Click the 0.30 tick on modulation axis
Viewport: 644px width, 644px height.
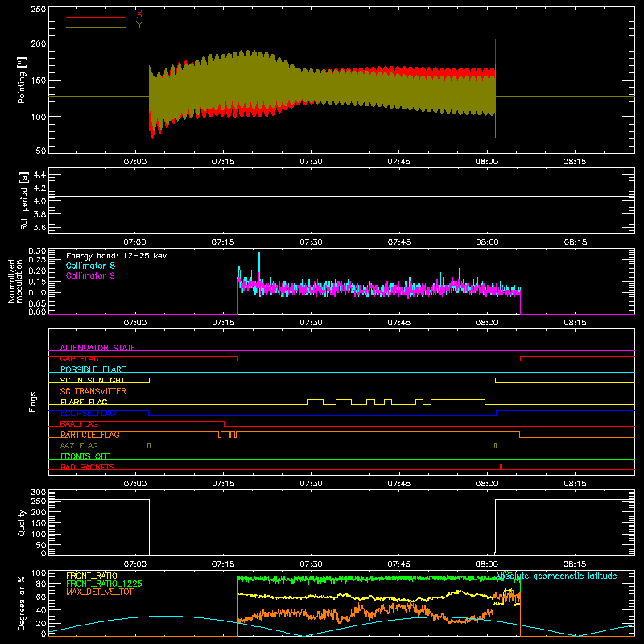(37, 251)
